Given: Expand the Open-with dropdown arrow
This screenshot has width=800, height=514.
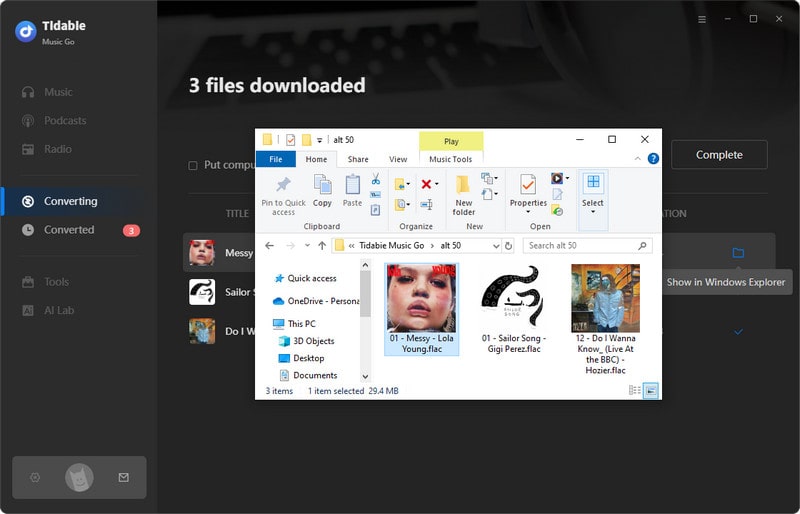Looking at the screenshot, I should coord(567,178).
